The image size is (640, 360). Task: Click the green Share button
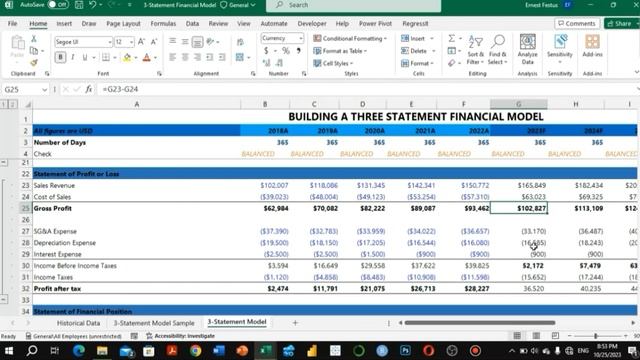[621, 24]
